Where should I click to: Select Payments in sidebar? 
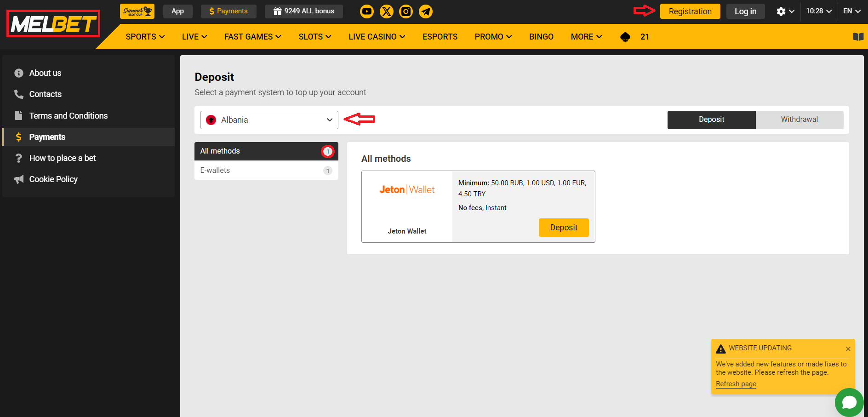88,137
